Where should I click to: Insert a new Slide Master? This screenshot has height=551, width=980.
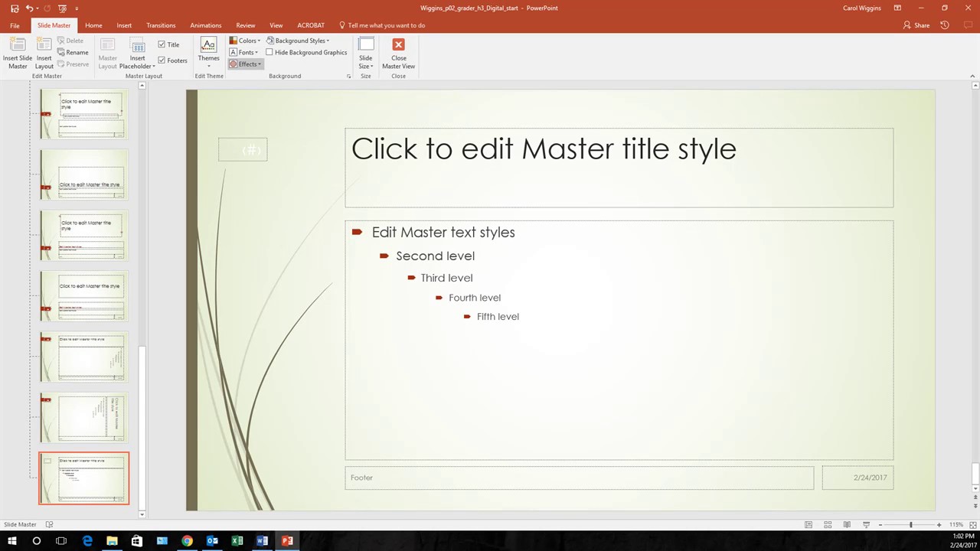point(18,54)
